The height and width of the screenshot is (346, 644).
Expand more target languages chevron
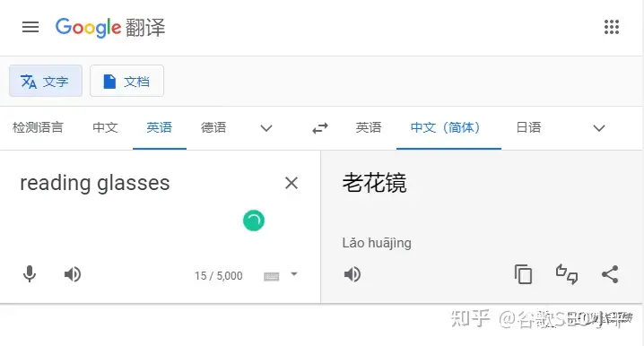tap(599, 128)
